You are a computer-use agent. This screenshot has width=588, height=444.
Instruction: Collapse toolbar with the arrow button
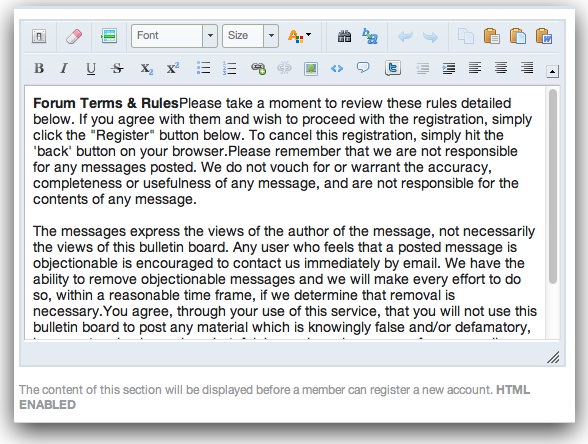coord(552,71)
